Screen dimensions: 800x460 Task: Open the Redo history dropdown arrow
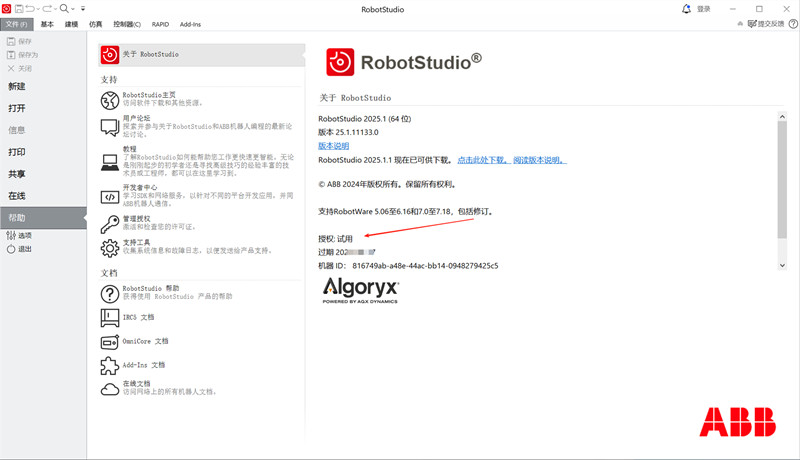tap(55, 9)
